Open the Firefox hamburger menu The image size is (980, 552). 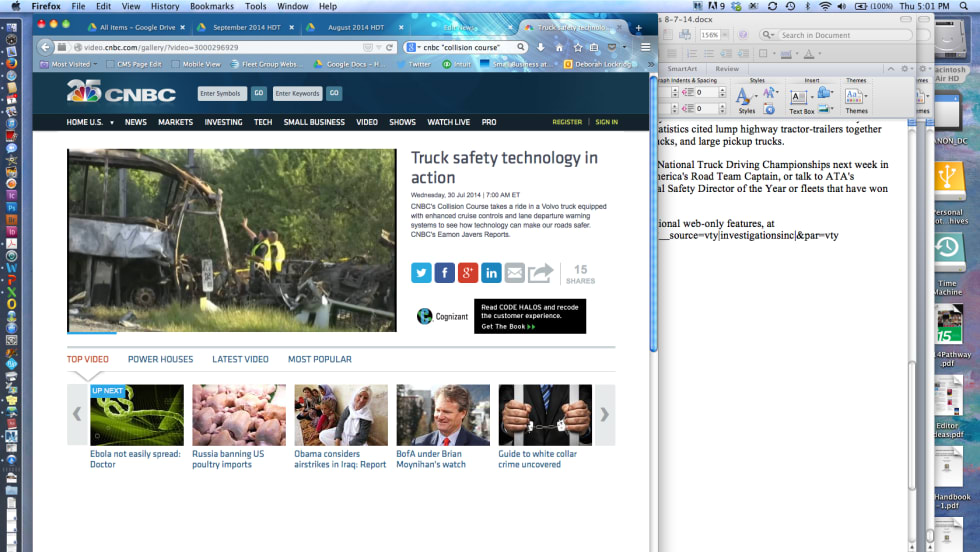point(645,47)
